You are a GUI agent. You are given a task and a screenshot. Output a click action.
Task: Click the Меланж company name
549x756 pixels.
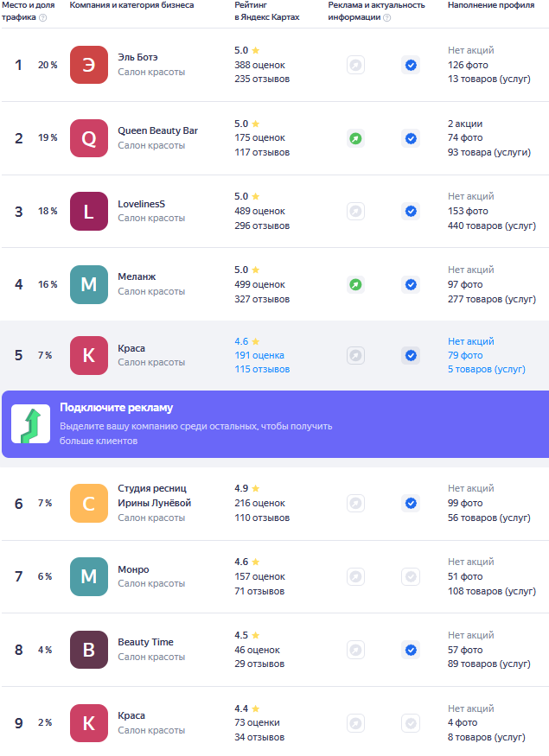coord(137,276)
